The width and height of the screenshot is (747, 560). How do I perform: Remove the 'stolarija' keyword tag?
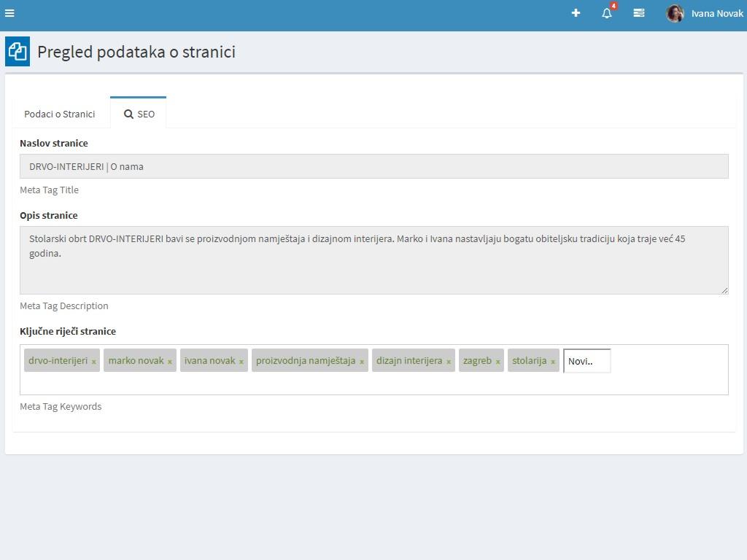(553, 362)
